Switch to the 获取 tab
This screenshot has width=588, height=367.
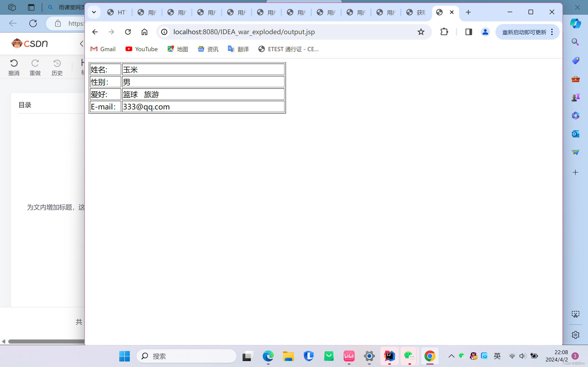[416, 12]
